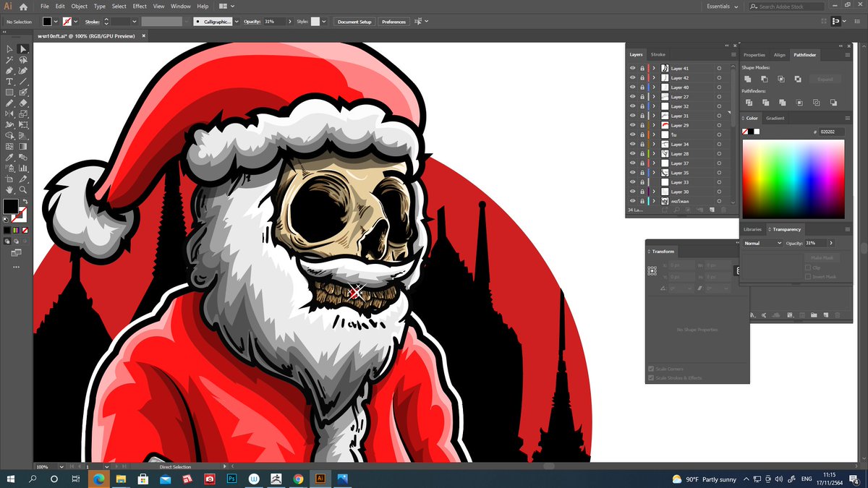Swap fill and stroke colors
The height and width of the screenshot is (488, 868).
pos(25,201)
